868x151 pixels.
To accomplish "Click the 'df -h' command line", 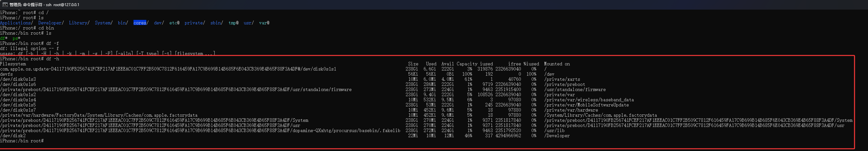I will coord(30,59).
